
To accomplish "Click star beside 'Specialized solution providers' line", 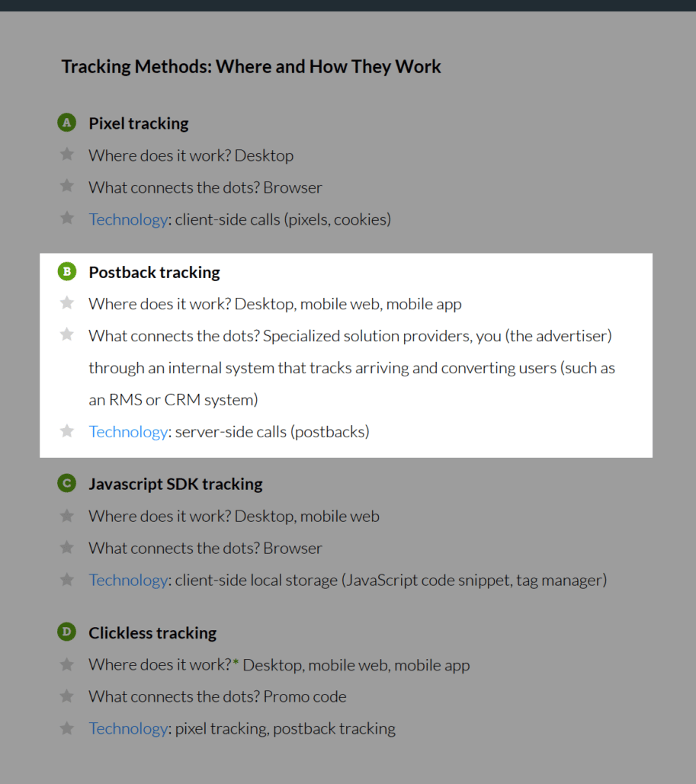I will (x=67, y=334).
